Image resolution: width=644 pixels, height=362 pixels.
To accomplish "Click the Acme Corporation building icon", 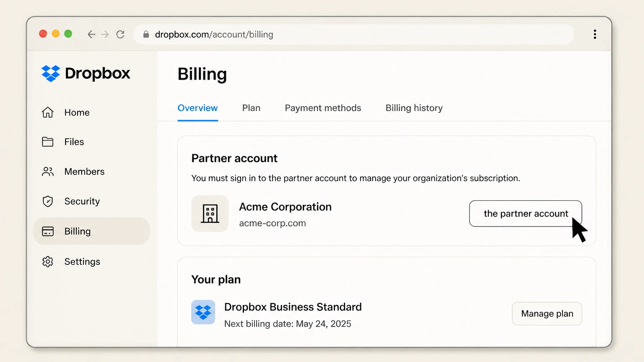I will coord(210,213).
